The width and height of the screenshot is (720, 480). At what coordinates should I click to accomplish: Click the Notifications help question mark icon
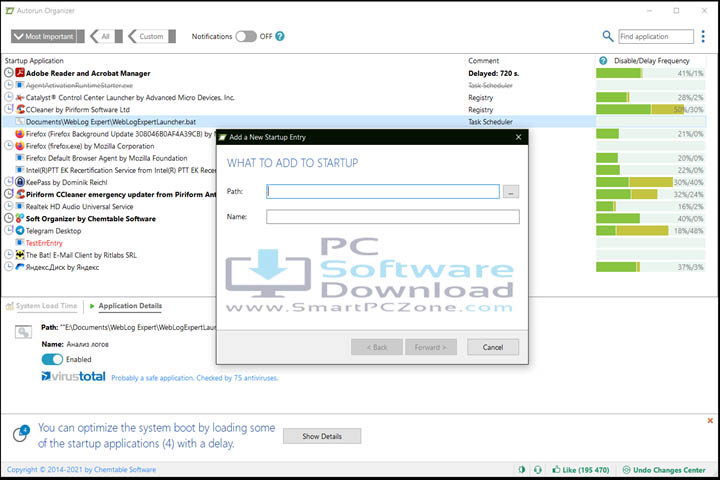280,36
